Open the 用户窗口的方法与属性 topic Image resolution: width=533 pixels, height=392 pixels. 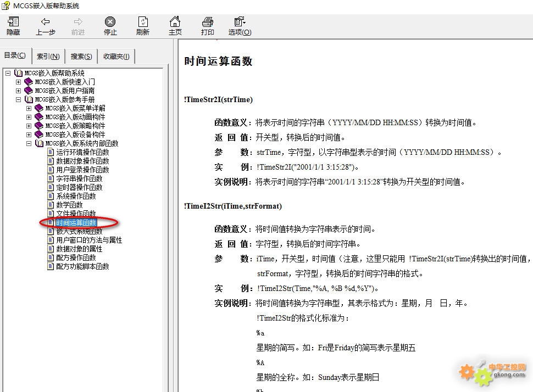tap(89, 240)
